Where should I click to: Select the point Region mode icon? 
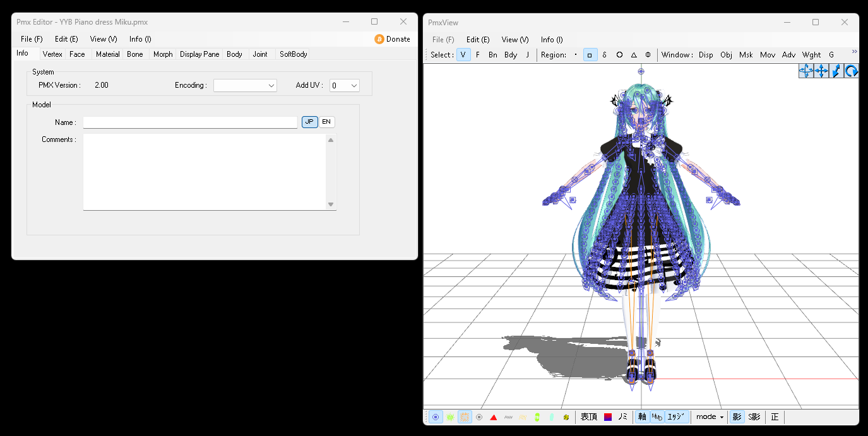(576, 55)
